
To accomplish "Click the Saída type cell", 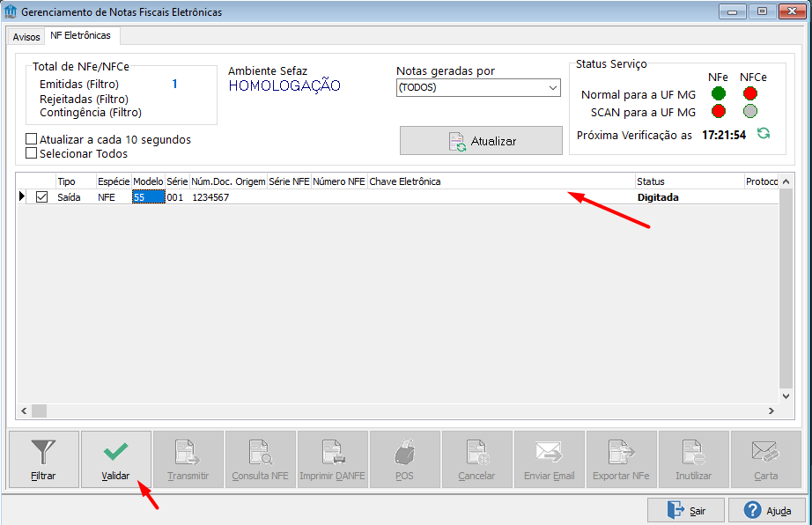I will pyautogui.click(x=76, y=196).
